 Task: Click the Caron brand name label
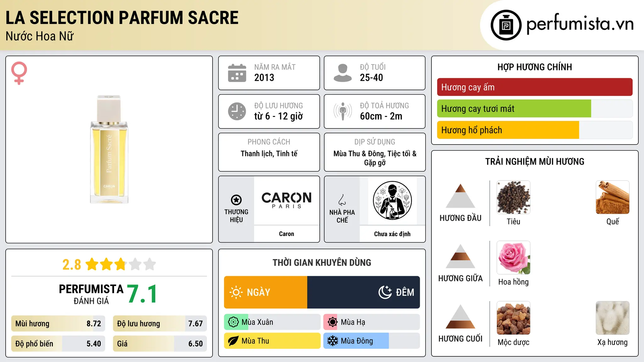tap(286, 234)
